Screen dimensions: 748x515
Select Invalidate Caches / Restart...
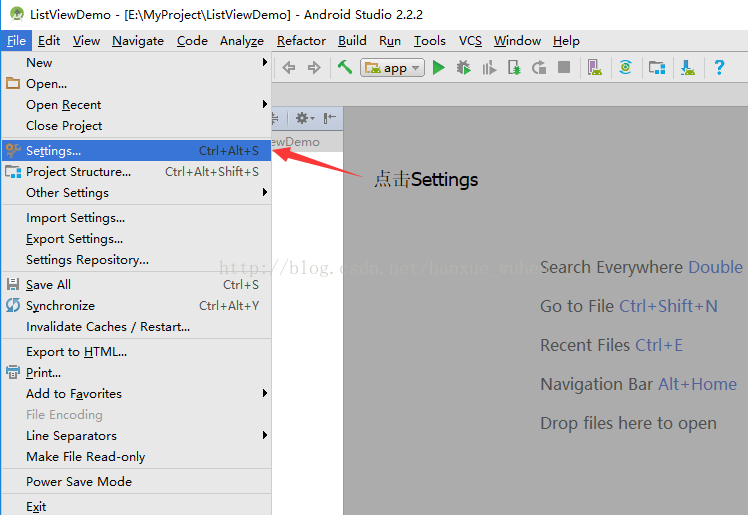(136, 327)
